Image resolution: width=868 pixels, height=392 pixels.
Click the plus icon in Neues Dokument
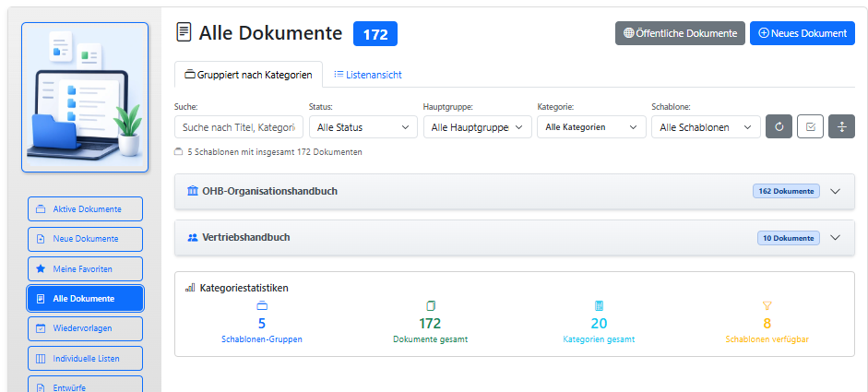(x=764, y=32)
